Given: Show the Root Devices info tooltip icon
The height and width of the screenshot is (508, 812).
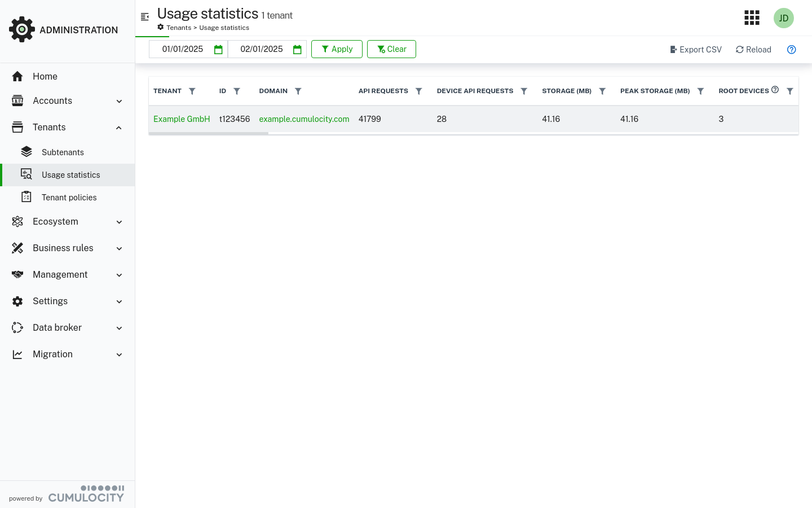Looking at the screenshot, I should tap(775, 90).
